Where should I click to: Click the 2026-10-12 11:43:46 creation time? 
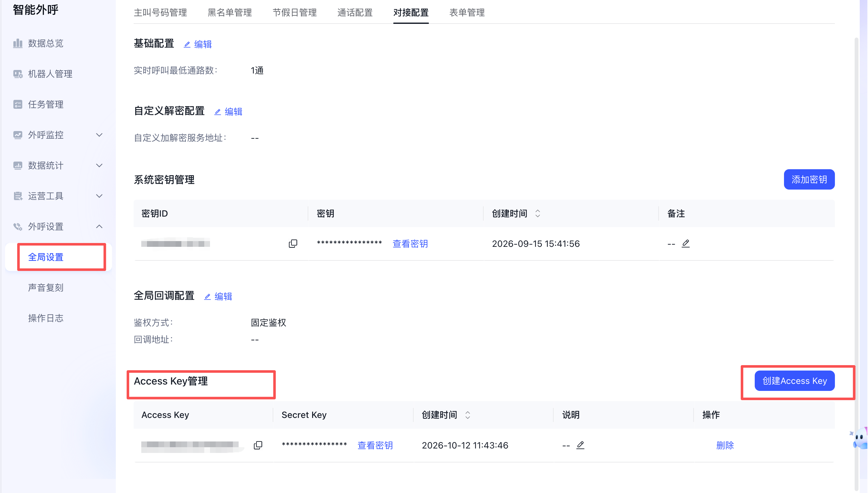tap(465, 445)
